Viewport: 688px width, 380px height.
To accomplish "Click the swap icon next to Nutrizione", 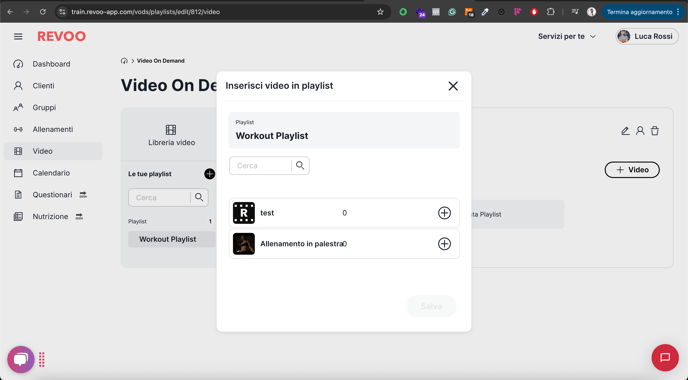I will pos(79,216).
